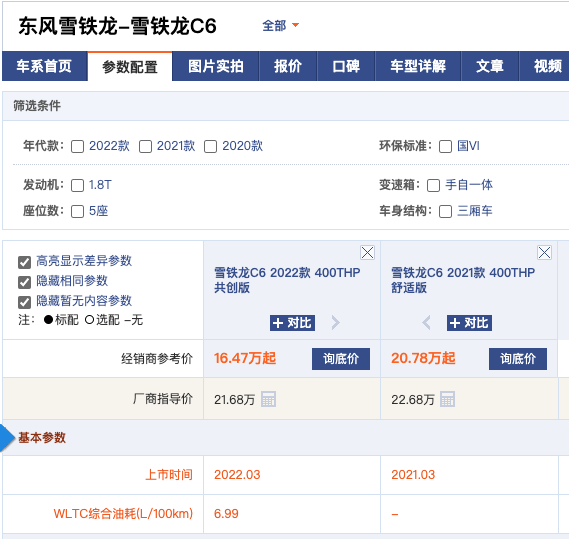Open the 图片实拍 tab

216,66
